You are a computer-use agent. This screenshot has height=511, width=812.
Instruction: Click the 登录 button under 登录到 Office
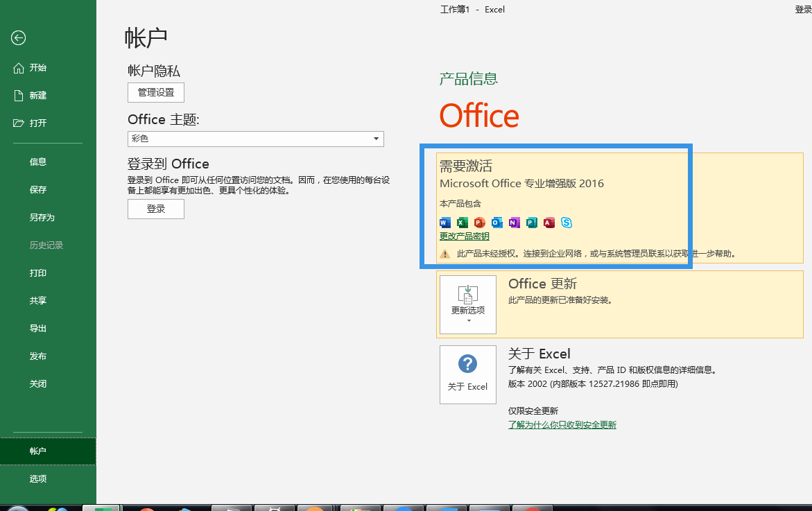[x=156, y=209]
